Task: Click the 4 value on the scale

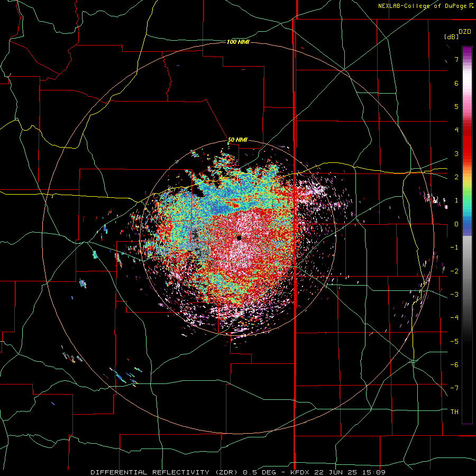Action: (x=456, y=130)
